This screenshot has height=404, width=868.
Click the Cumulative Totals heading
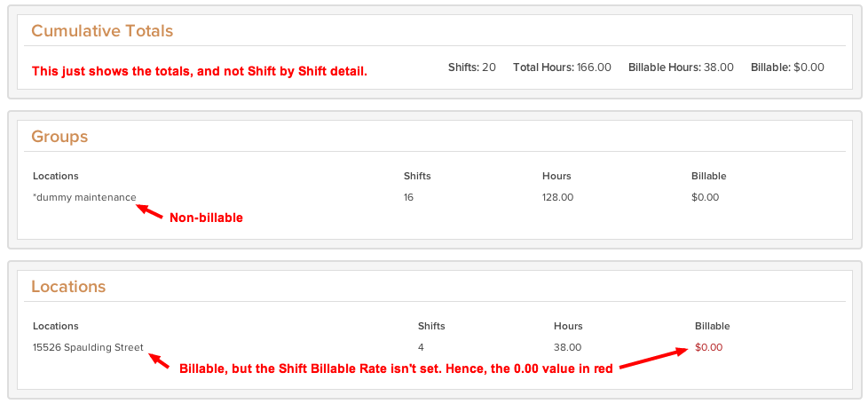pos(102,31)
